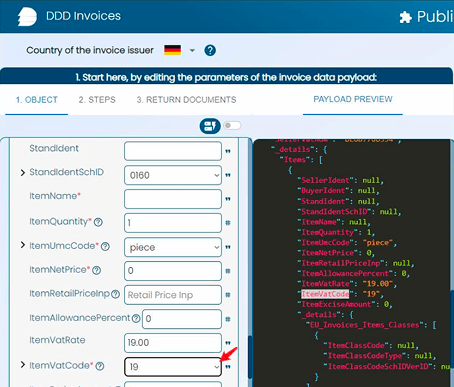This screenshot has height=387, width=454.
Task: Click the number type icon beside ItemRetailPriceInp
Action: 228,295
